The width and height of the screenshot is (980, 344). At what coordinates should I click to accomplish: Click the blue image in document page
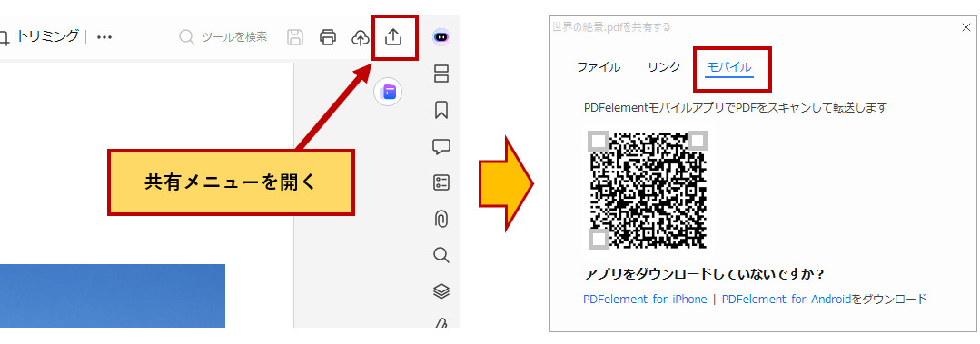tap(113, 296)
